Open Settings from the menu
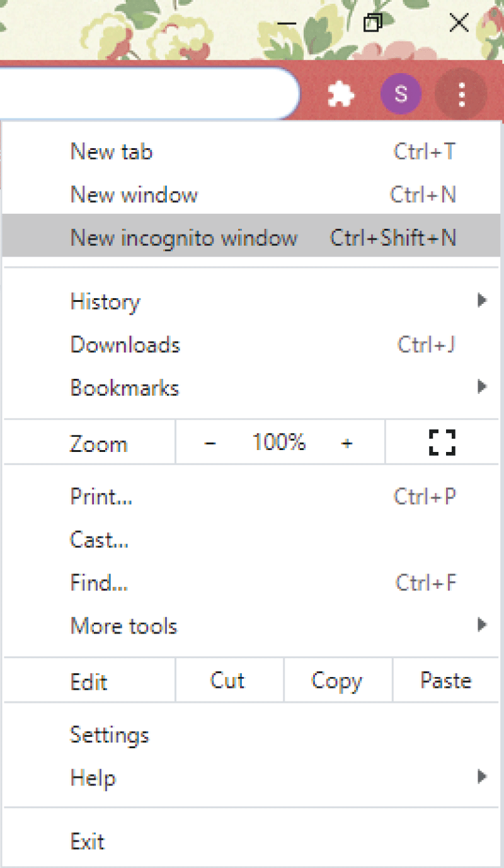Screen dimensions: 504x868 pyautogui.click(x=252, y=734)
